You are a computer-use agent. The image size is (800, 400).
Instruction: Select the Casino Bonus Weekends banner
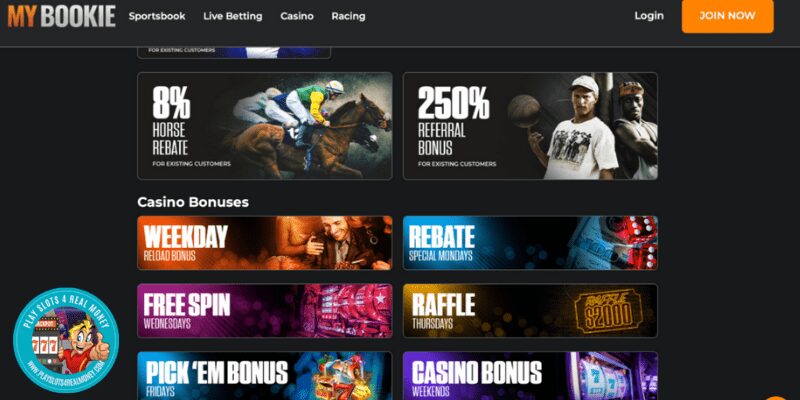coord(530,376)
